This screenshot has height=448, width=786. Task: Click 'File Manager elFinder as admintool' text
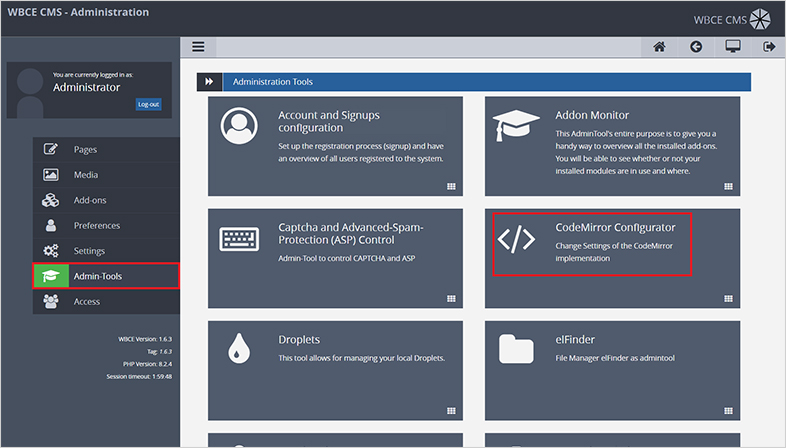pyautogui.click(x=615, y=358)
